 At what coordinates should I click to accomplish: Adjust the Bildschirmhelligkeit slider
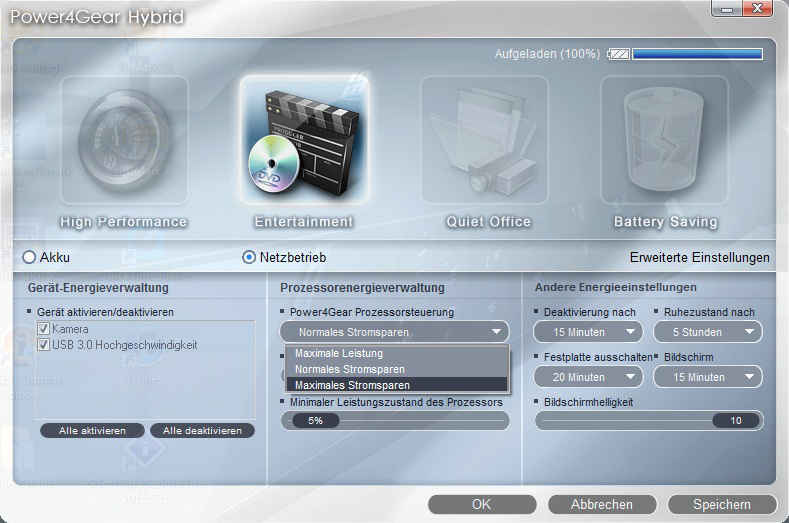click(736, 420)
